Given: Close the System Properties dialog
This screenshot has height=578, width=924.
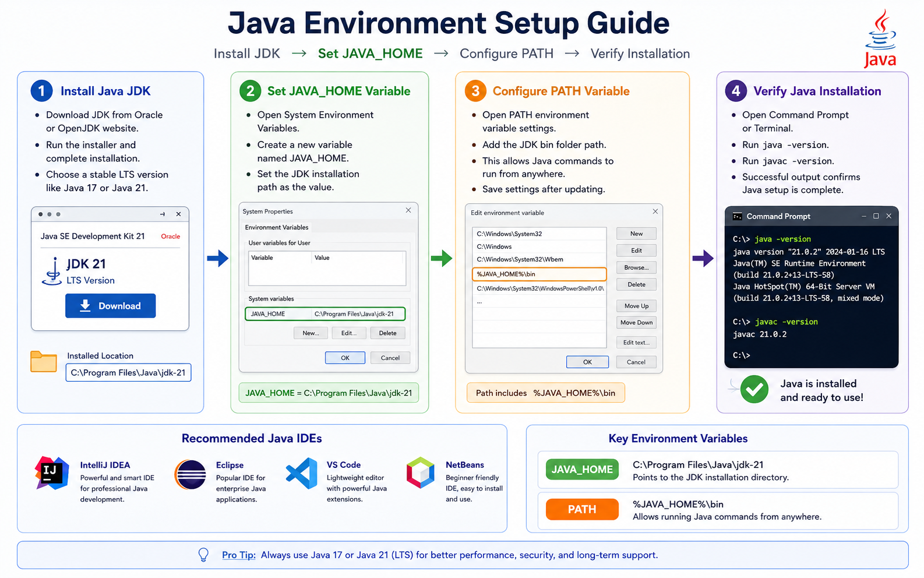Looking at the screenshot, I should click(408, 210).
